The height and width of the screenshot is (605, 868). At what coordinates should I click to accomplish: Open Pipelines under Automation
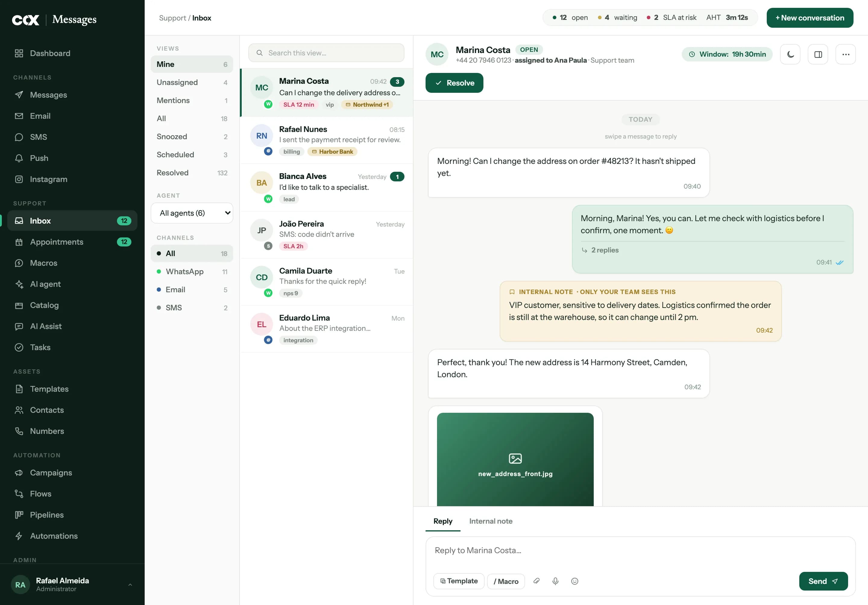72,515
